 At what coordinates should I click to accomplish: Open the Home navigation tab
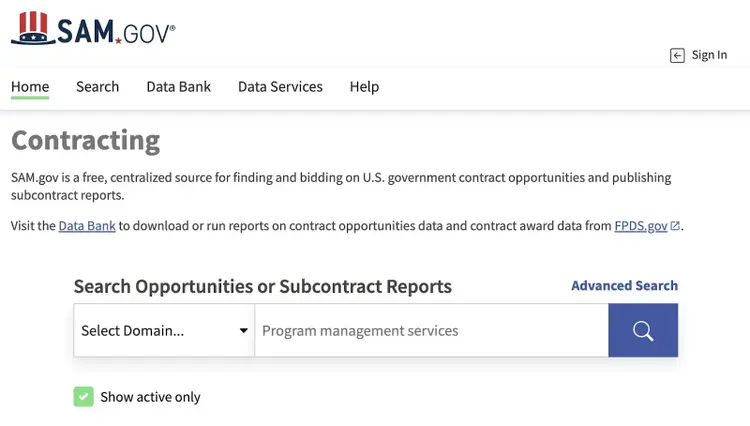(30, 87)
